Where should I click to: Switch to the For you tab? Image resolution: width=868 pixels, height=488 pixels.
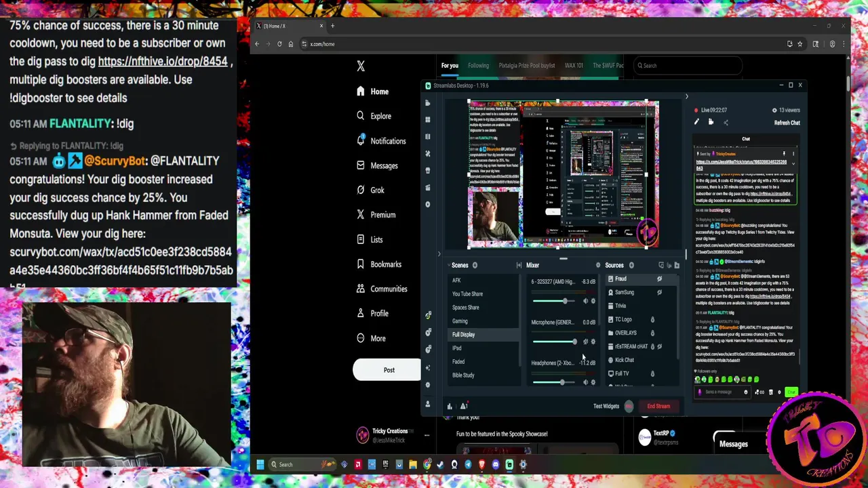click(x=450, y=66)
